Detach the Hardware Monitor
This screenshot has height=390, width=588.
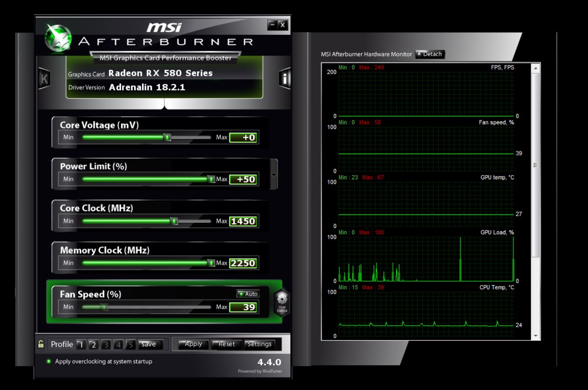point(430,54)
